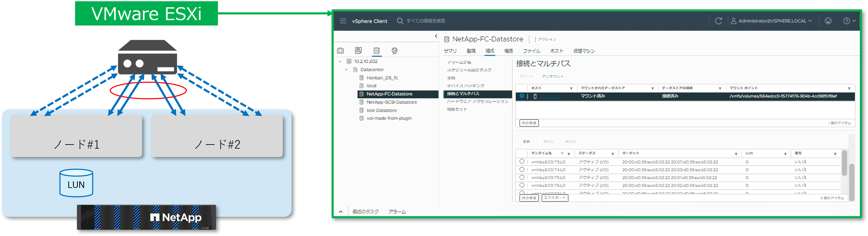Image resolution: width=868 pixels, height=236 pixels.
Task: Click the refresh icon in top bar
Action: pyautogui.click(x=718, y=21)
